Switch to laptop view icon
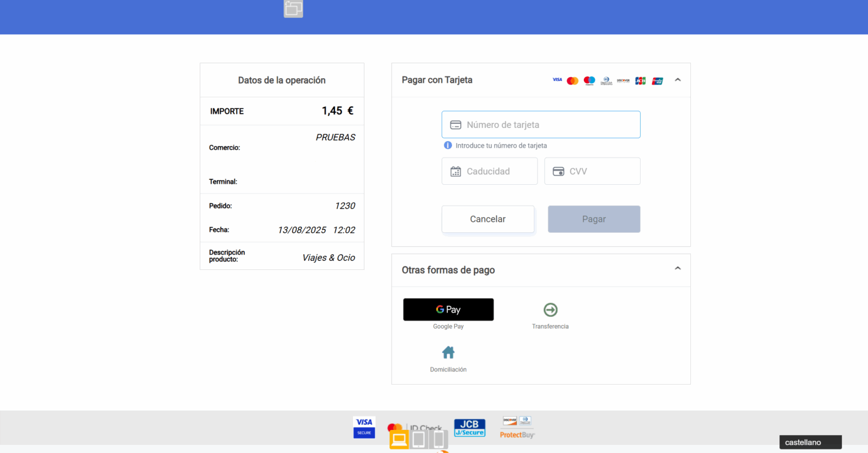The width and height of the screenshot is (868, 453). [399, 440]
